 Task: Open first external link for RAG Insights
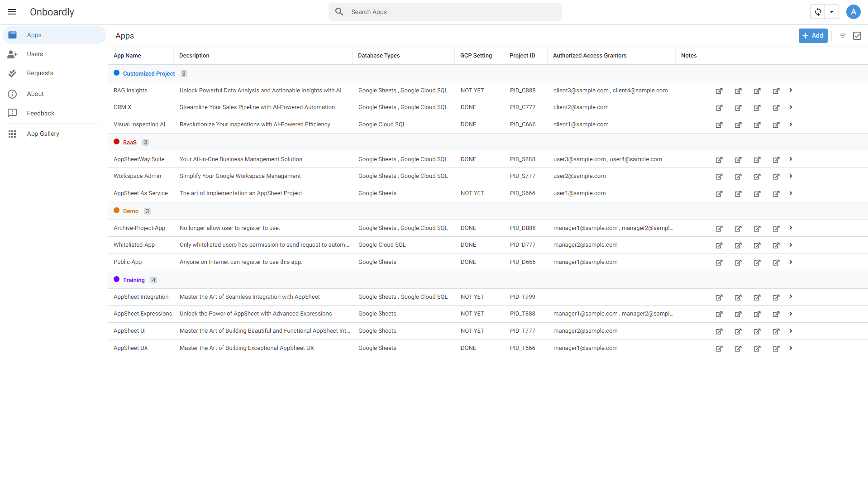719,91
